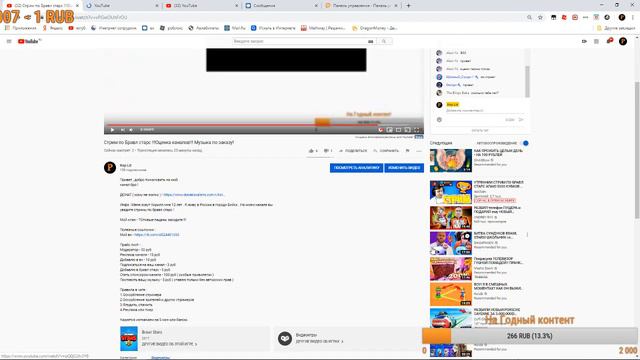Open the channel avatar under the video
The height and width of the screenshot is (360, 640).
(110, 167)
